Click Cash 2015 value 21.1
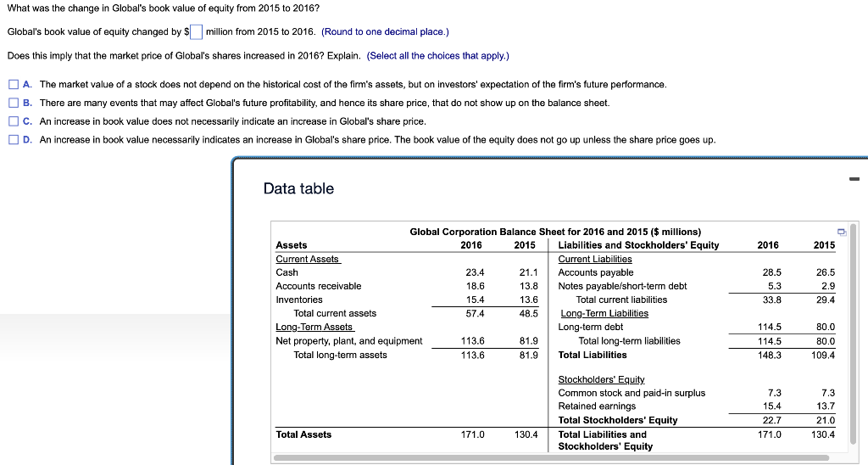This screenshot has width=868, height=465. point(528,272)
